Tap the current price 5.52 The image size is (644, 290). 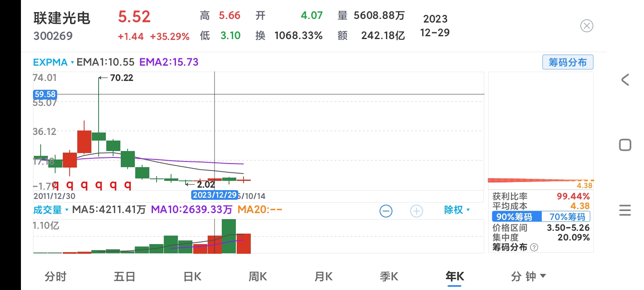(x=134, y=17)
